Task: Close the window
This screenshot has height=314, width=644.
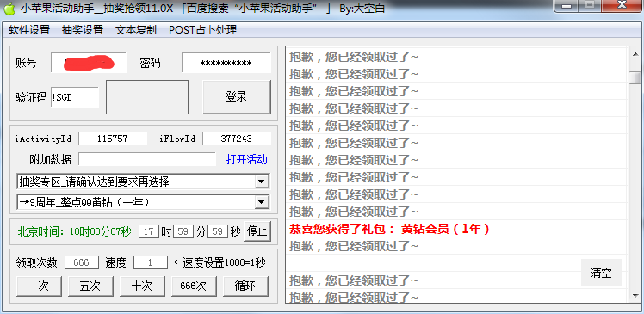Action: pos(622,5)
